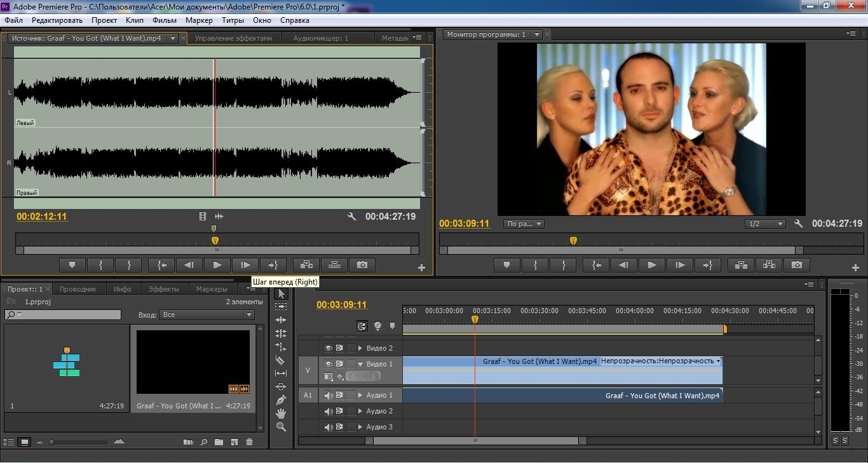Mute the Аудио 2 track via its speaker icon
The width and height of the screenshot is (868, 463).
click(x=329, y=412)
